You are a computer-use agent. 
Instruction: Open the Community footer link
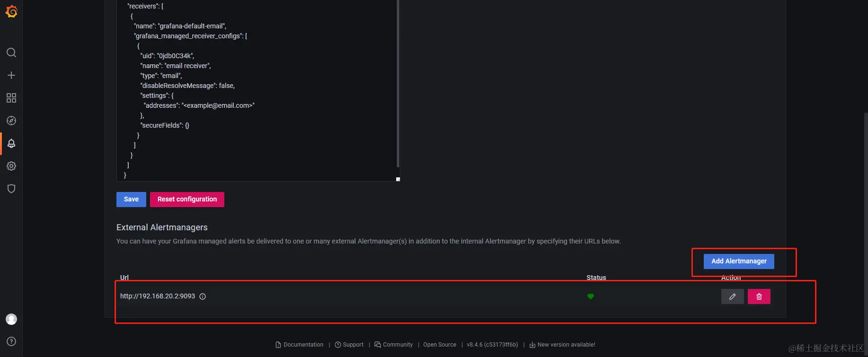pyautogui.click(x=394, y=345)
